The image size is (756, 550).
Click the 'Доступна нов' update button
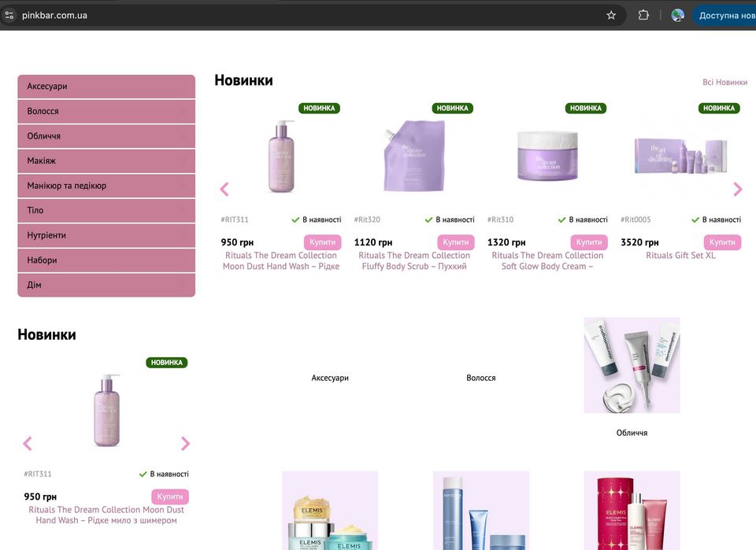coord(724,16)
